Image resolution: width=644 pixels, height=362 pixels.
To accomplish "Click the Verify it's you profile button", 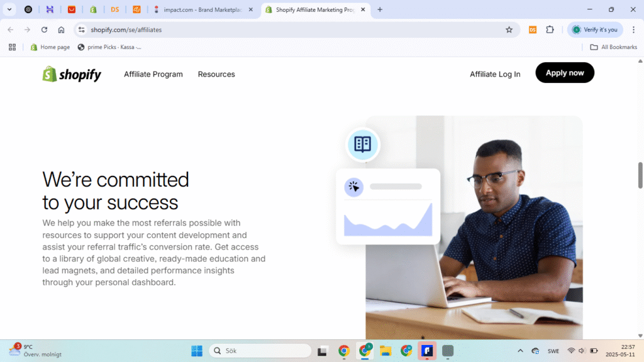I will click(x=595, y=30).
